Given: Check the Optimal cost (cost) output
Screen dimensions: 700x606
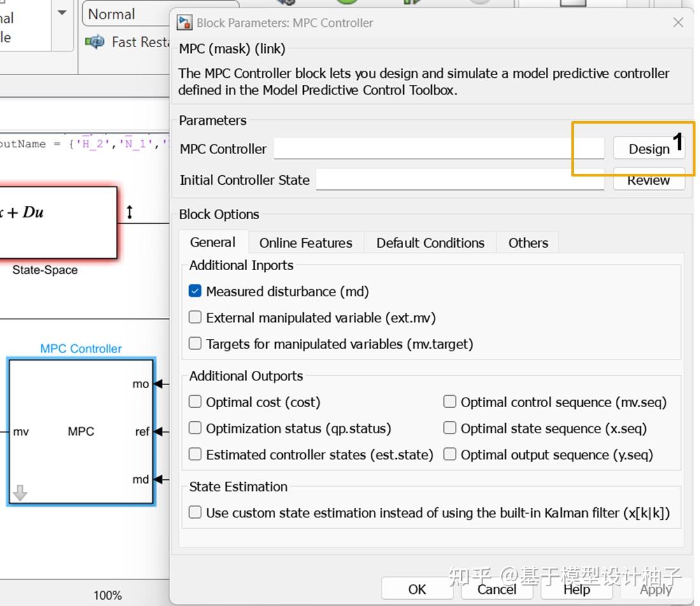Looking at the screenshot, I should (x=194, y=402).
